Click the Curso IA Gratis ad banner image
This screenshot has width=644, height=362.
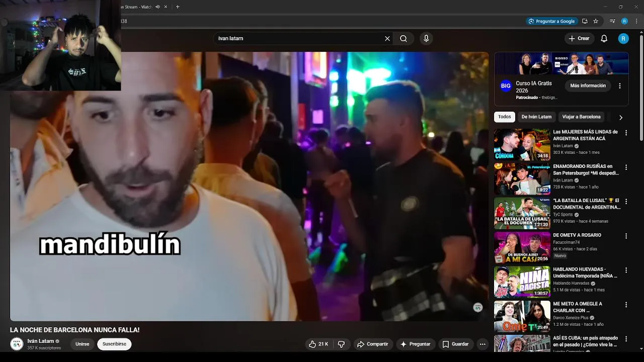pyautogui.click(x=561, y=63)
